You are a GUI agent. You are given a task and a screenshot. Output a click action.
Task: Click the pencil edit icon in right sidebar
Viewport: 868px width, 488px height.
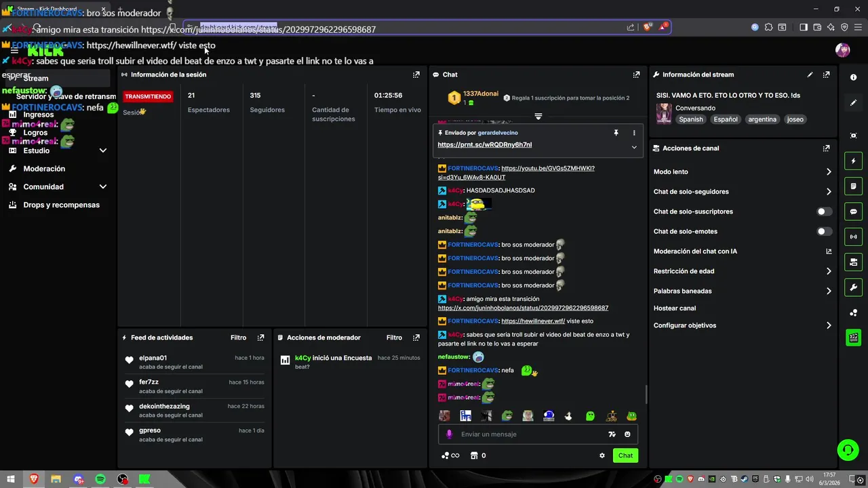pyautogui.click(x=853, y=103)
